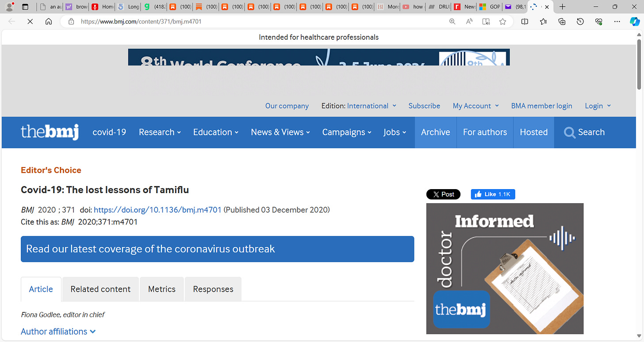The image size is (644, 342).
Task: Open the Archive nav item
Action: coord(436,132)
